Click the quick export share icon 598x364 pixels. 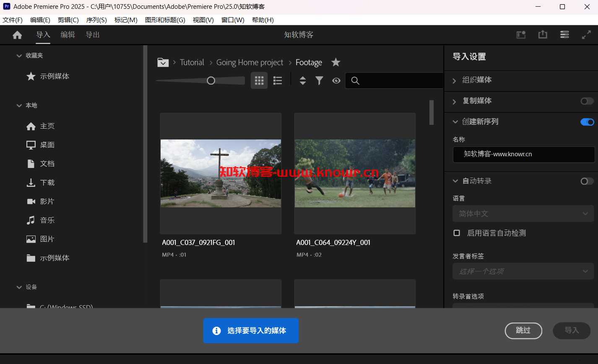(x=543, y=34)
